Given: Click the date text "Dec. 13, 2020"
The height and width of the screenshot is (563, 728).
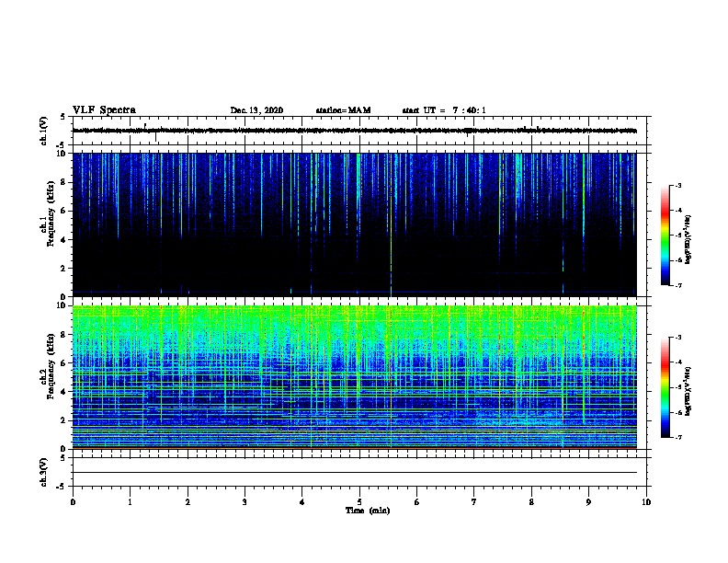Looking at the screenshot, I should [x=256, y=110].
